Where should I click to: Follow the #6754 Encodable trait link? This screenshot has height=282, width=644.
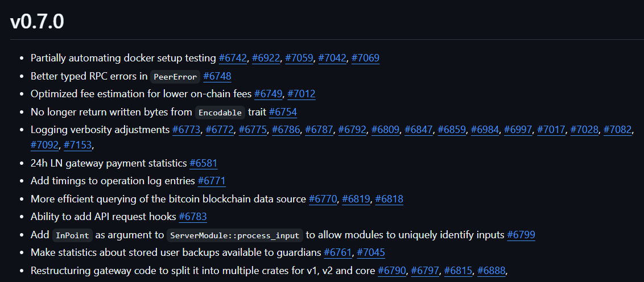283,112
